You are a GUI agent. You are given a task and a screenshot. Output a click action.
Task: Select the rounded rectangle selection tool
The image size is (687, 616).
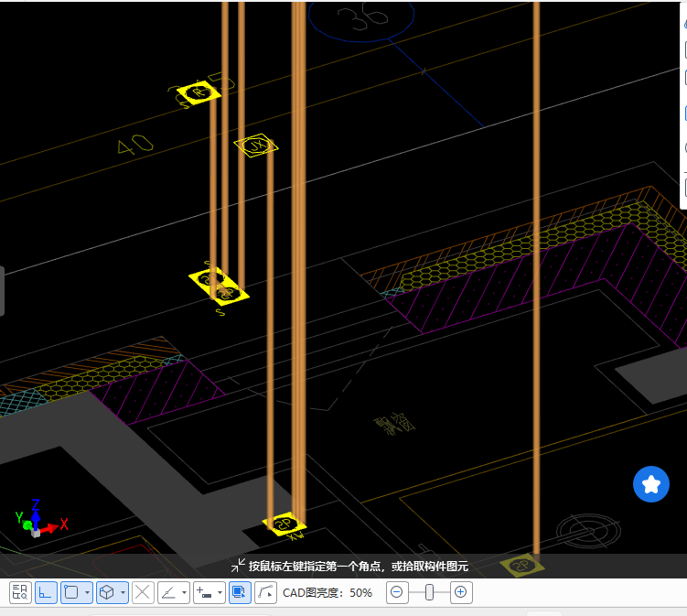pos(70,592)
